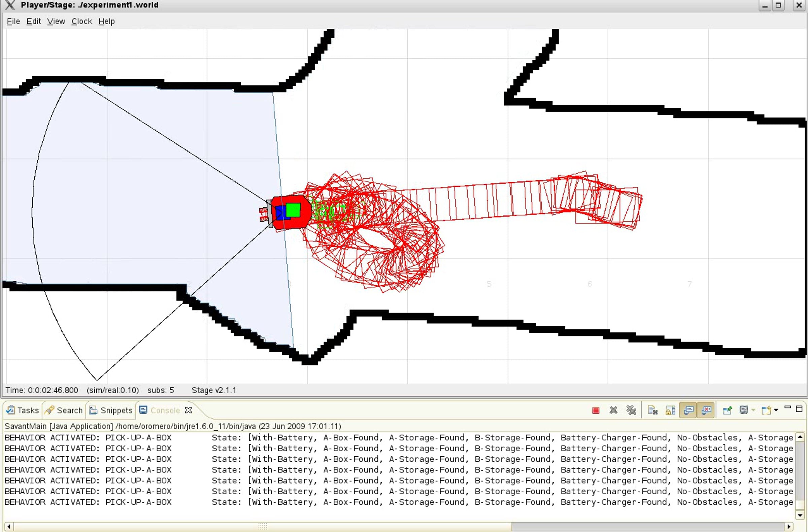Viewport: 808px width, 532px height.
Task: Close the Console tab
Action: point(189,410)
